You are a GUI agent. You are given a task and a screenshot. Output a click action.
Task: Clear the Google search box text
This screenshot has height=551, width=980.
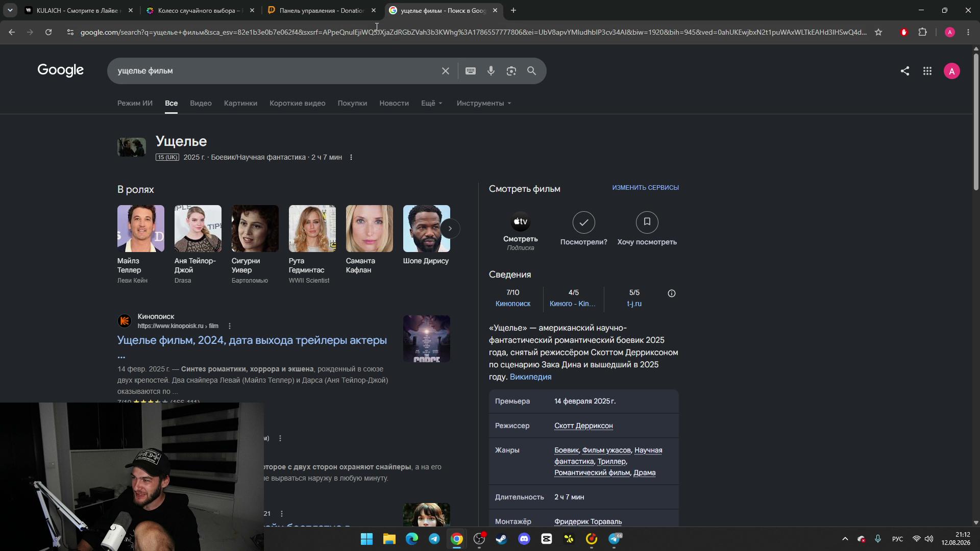(446, 71)
